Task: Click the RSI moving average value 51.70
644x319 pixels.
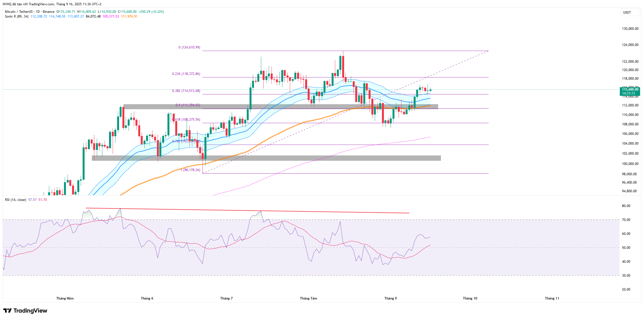Action: point(43,200)
